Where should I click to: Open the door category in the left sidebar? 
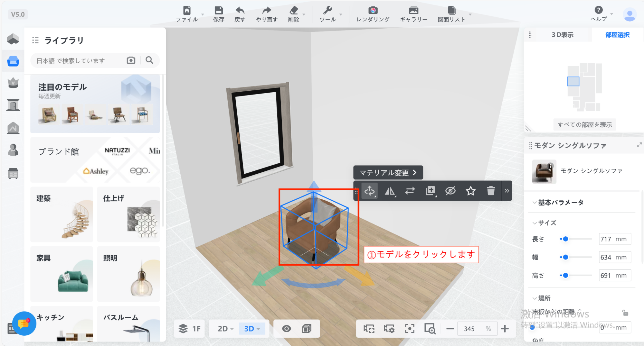pos(13,105)
